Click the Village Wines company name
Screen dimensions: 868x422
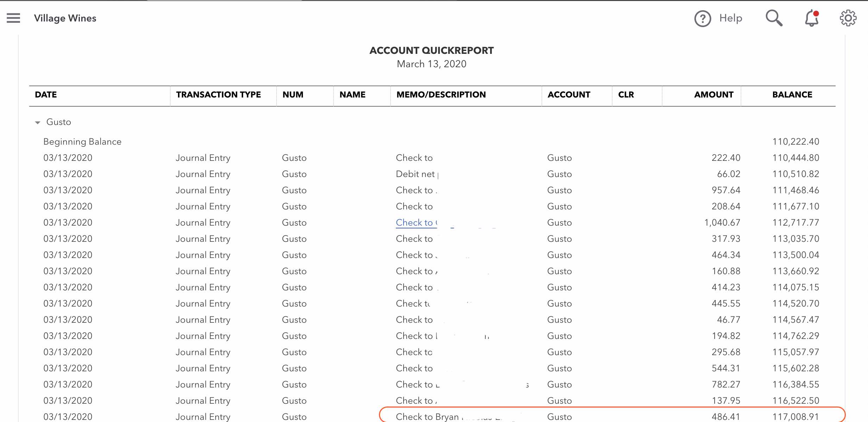65,18
